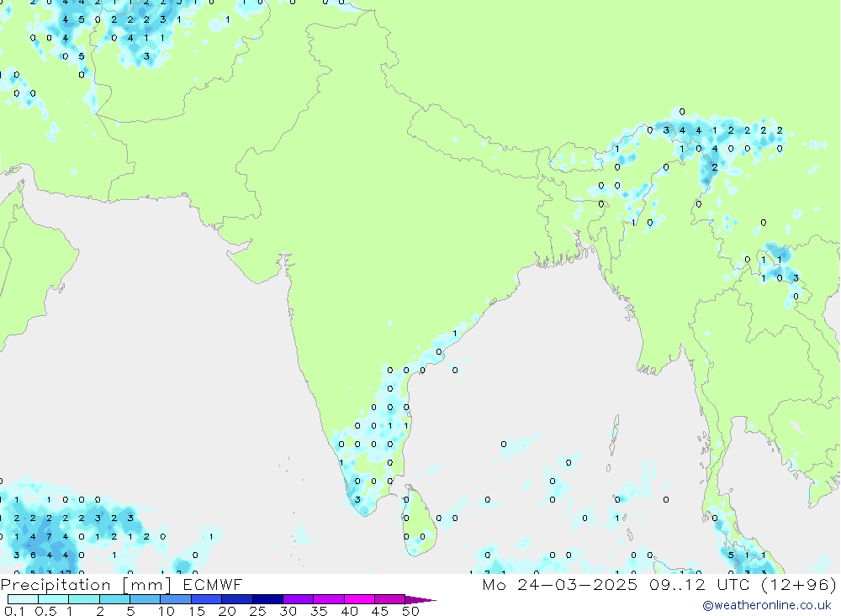Select the 30–35 mm violet legend swatch
This screenshot has width=841, height=616.
[298, 599]
